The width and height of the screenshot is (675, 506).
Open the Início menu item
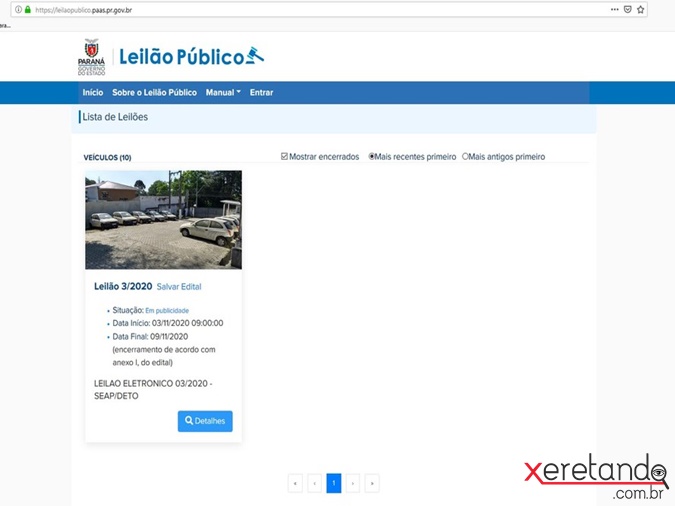tap(92, 93)
